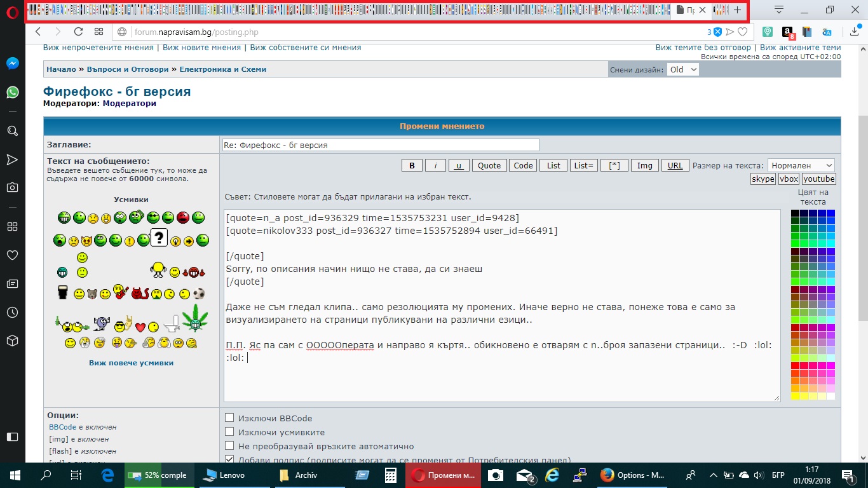Click the Заглавие subject input field
Screen dimensions: 868x488
click(x=380, y=145)
